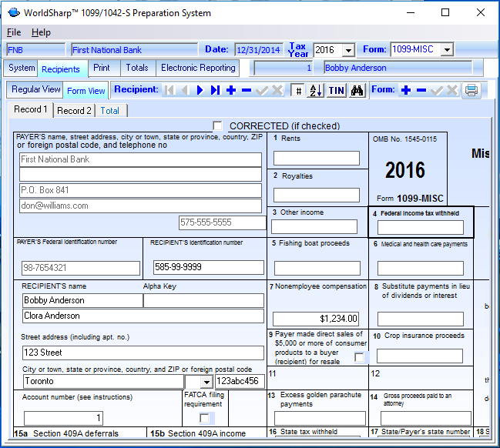Switch to Regular View

coord(35,89)
